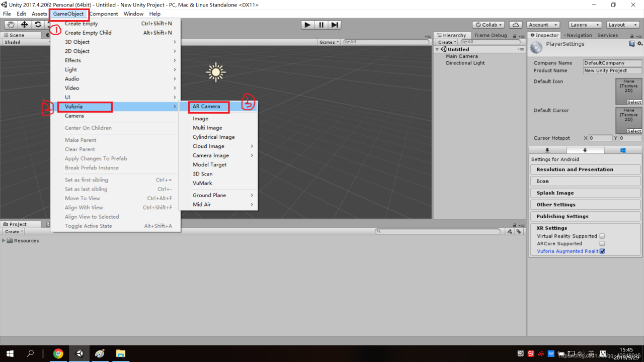Expand Resolution and Presentation section

[x=585, y=169]
